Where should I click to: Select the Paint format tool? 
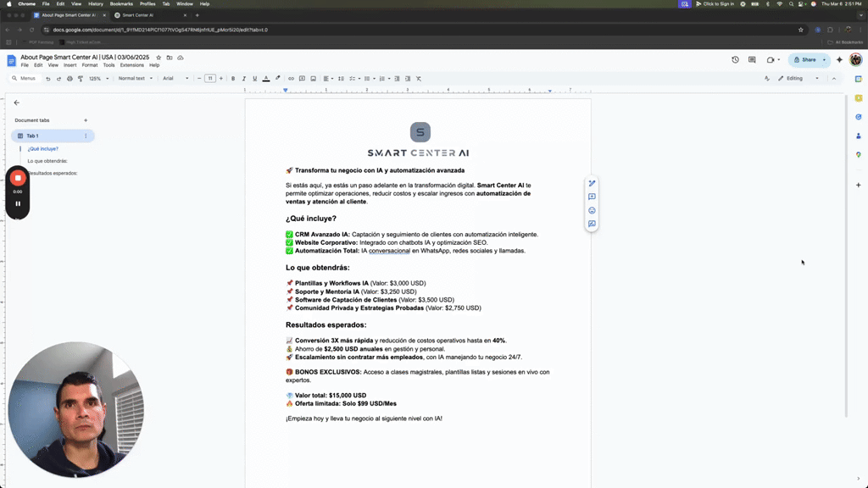[x=81, y=79]
